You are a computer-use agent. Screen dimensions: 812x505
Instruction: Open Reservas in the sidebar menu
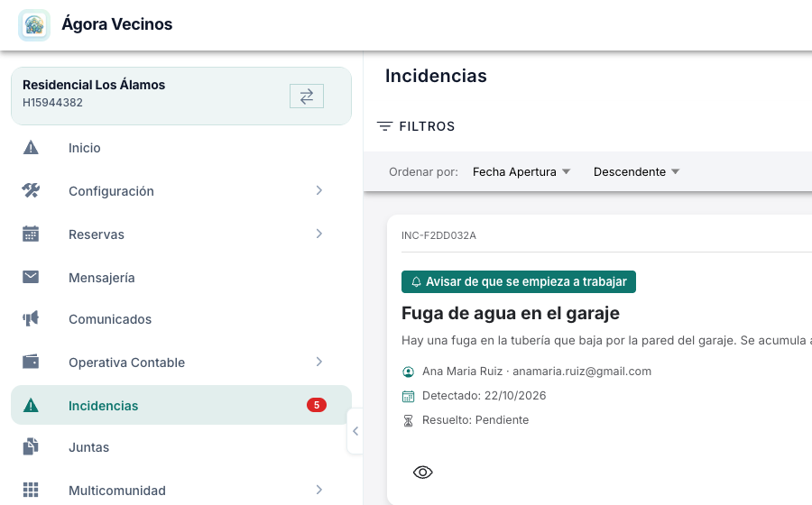click(181, 234)
